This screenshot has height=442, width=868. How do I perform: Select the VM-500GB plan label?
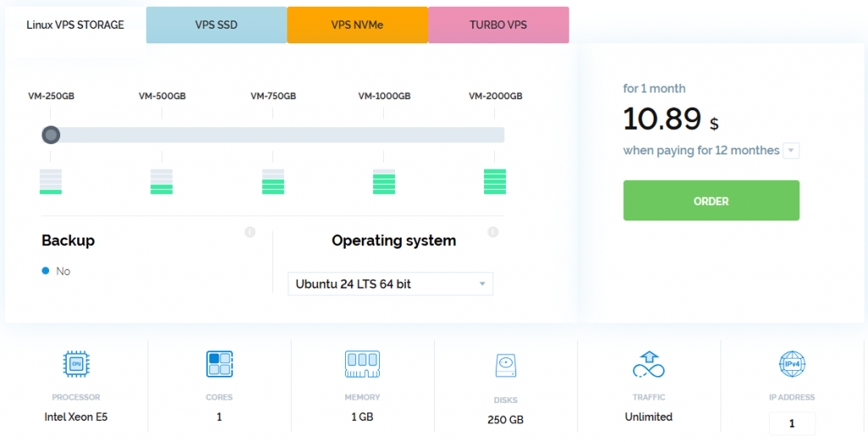coord(162,97)
